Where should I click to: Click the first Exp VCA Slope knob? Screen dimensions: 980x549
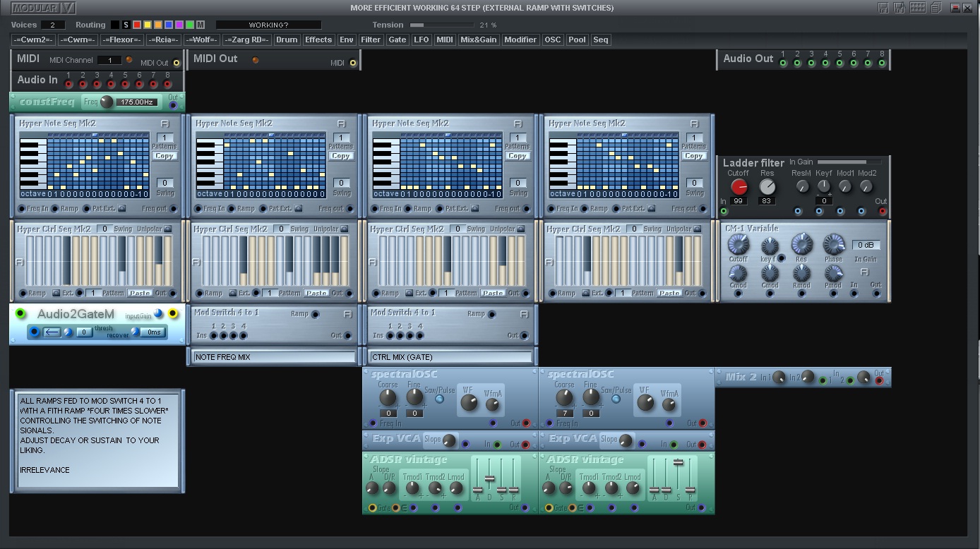coord(449,440)
